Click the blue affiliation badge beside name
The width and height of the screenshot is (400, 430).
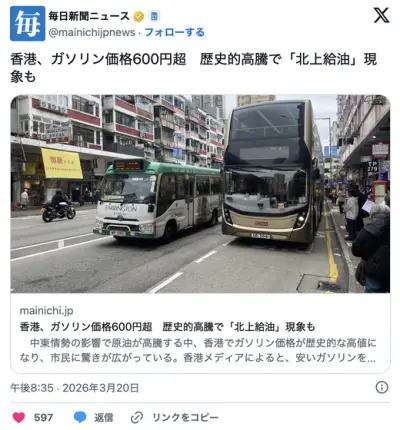[x=154, y=16]
